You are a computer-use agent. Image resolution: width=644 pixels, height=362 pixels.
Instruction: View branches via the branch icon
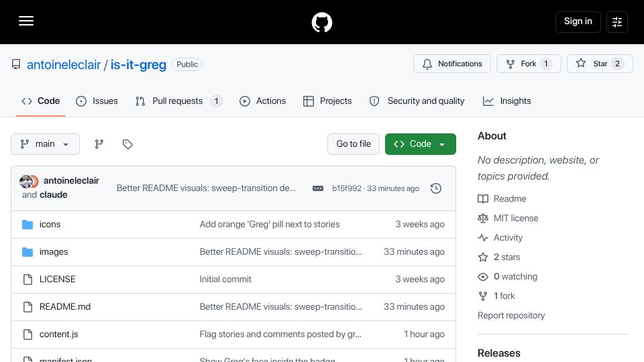point(99,144)
